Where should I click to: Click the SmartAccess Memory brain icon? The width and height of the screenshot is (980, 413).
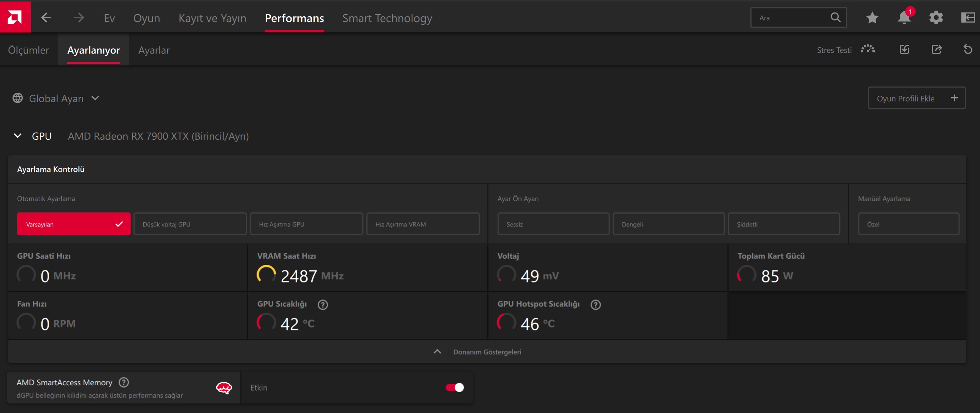pos(224,388)
